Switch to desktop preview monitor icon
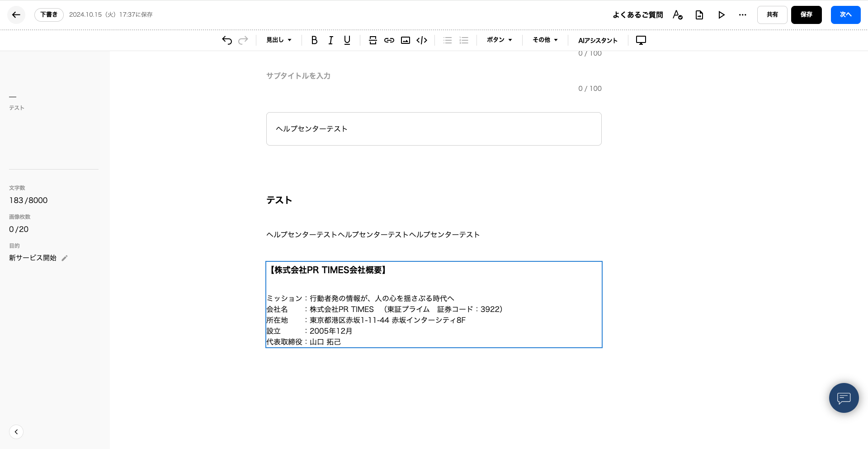 (641, 40)
